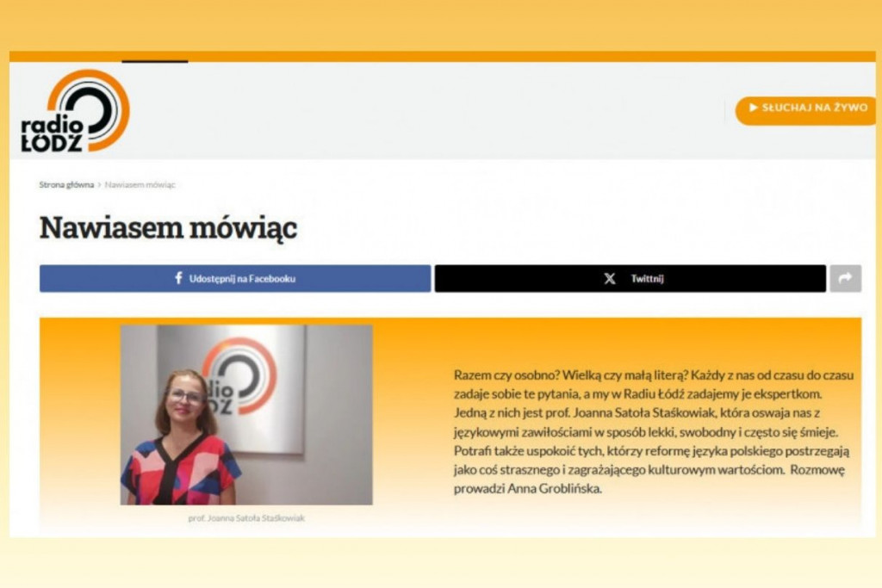Select the 'Nawiasem mówiąc' breadcrumb item
The height and width of the screenshot is (588, 882).
(x=140, y=185)
